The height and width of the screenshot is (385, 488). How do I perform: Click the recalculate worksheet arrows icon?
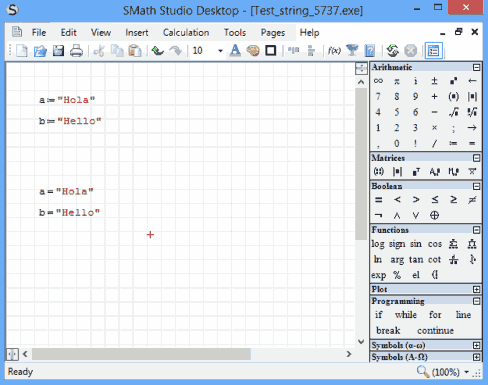click(393, 51)
